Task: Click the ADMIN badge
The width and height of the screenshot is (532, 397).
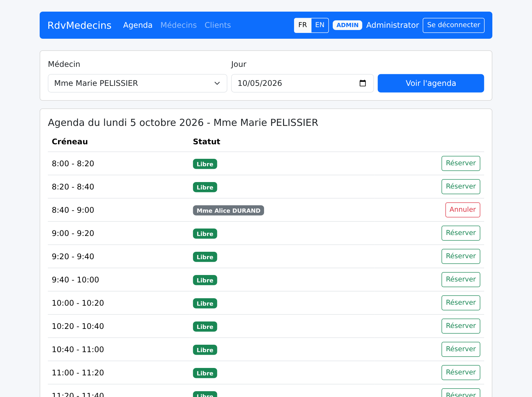Action: coord(347,25)
